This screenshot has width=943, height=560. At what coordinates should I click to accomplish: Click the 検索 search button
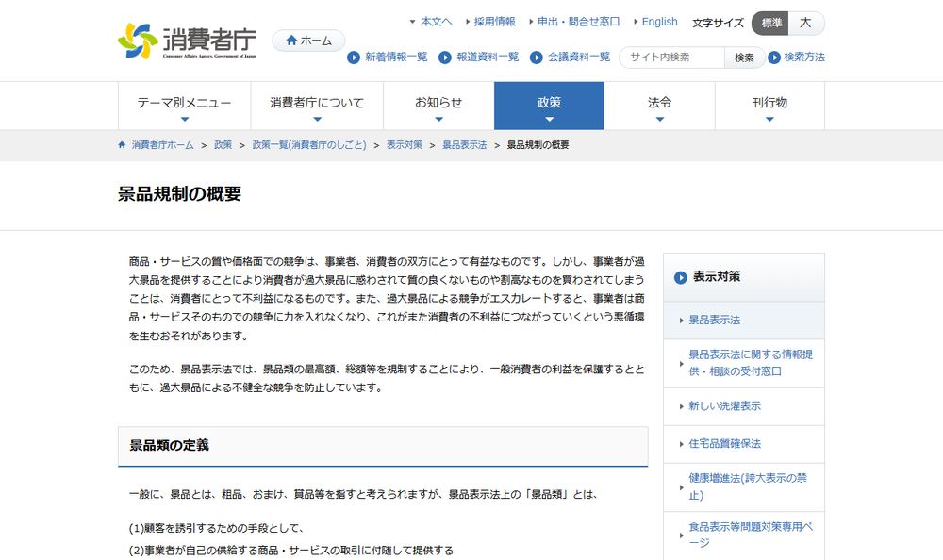[x=744, y=58]
